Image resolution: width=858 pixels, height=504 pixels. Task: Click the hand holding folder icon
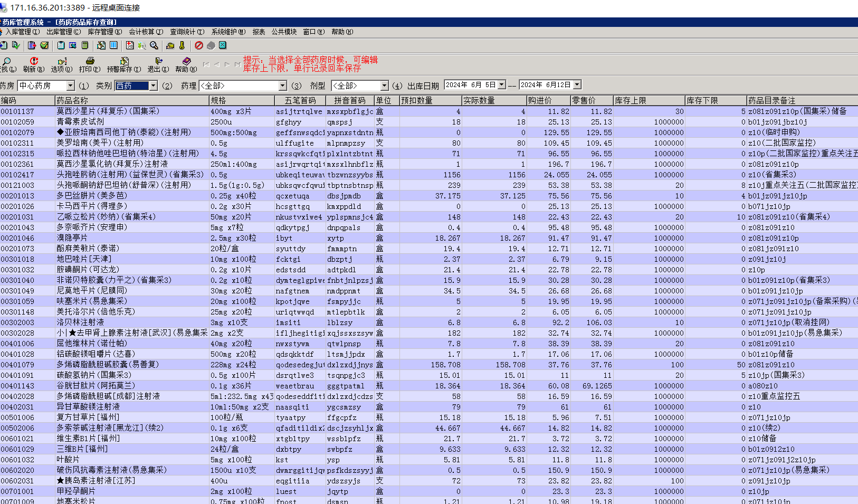tap(170, 45)
